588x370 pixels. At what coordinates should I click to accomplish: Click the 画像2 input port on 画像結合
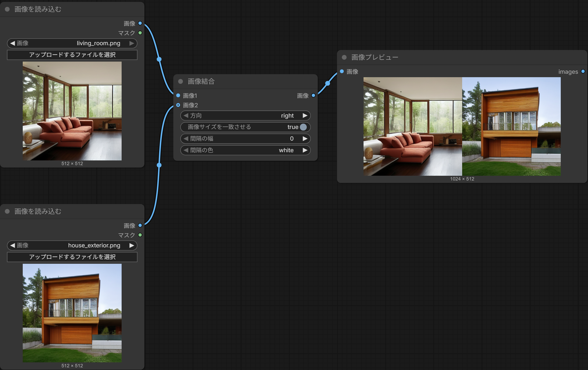pos(178,105)
